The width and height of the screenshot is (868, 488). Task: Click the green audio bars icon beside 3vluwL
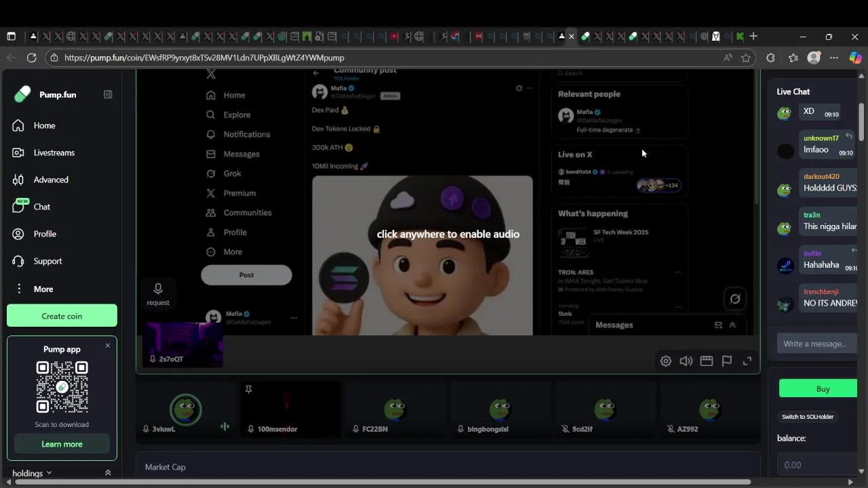[224, 426]
